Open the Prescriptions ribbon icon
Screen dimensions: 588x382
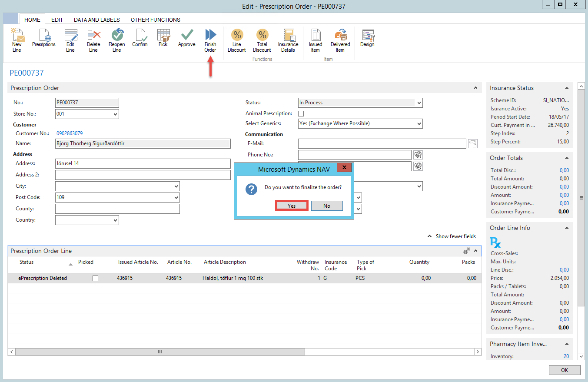pyautogui.click(x=44, y=37)
